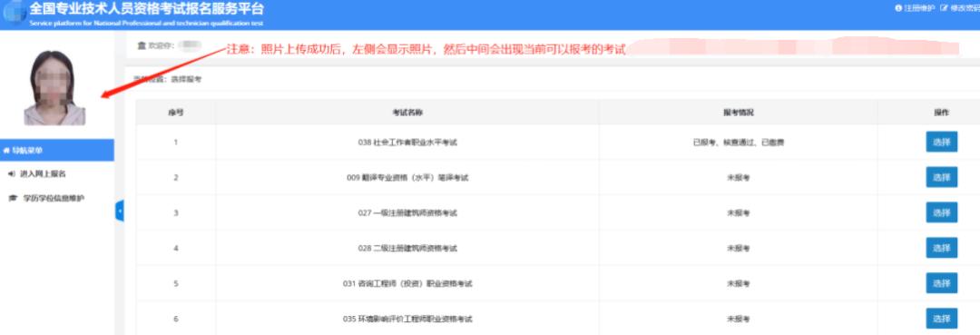This screenshot has height=335, width=980.
Task: Click the 序号 column header
Action: click(x=176, y=113)
